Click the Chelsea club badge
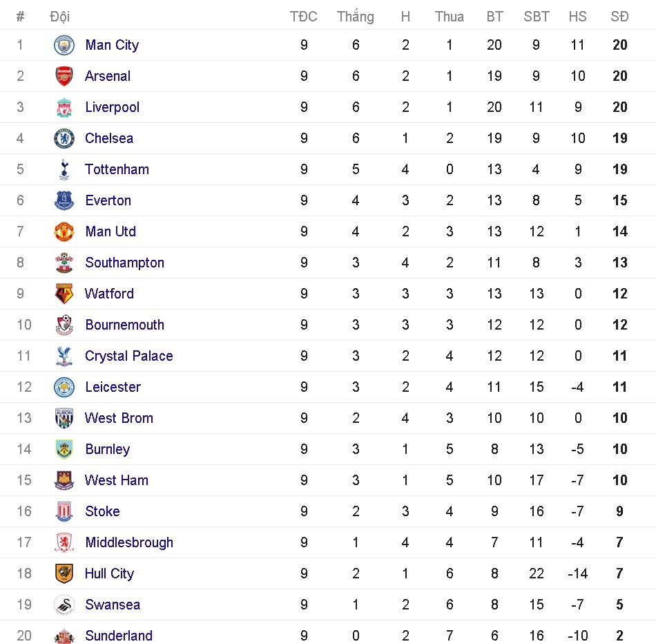The image size is (656, 644). (x=64, y=138)
